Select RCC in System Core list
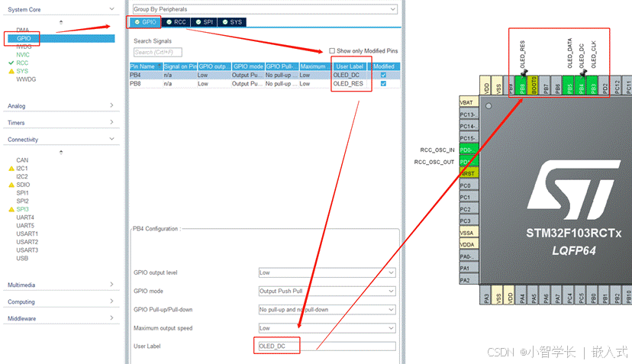 pos(22,63)
